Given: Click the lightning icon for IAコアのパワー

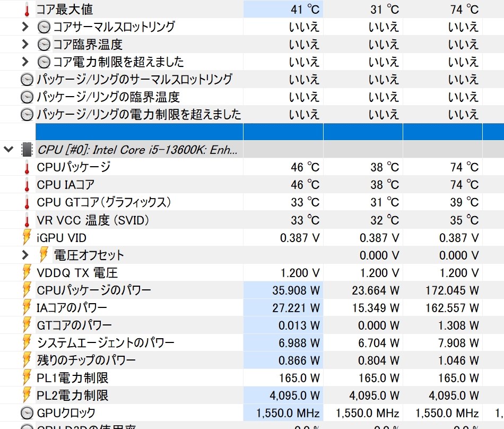Looking at the screenshot, I should (27, 307).
